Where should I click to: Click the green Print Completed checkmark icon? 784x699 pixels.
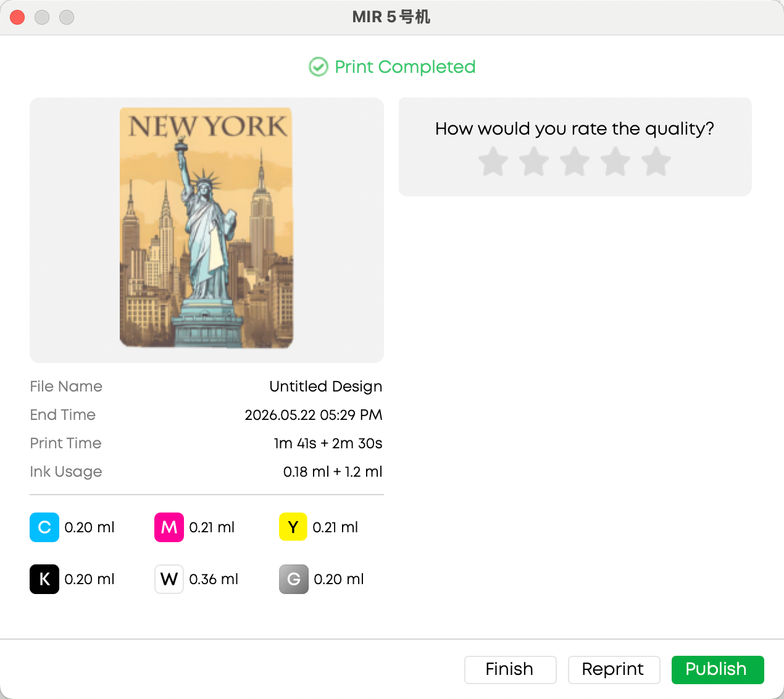point(319,67)
